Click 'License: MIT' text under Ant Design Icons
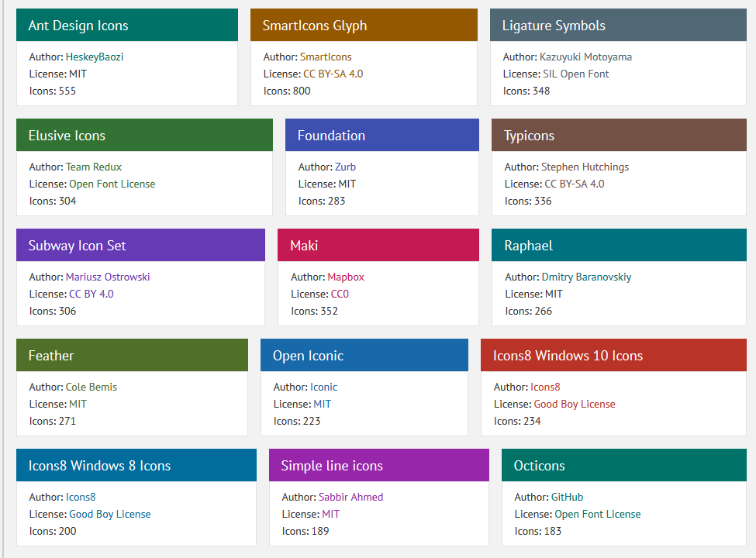This screenshot has height=558, width=756. (58, 74)
